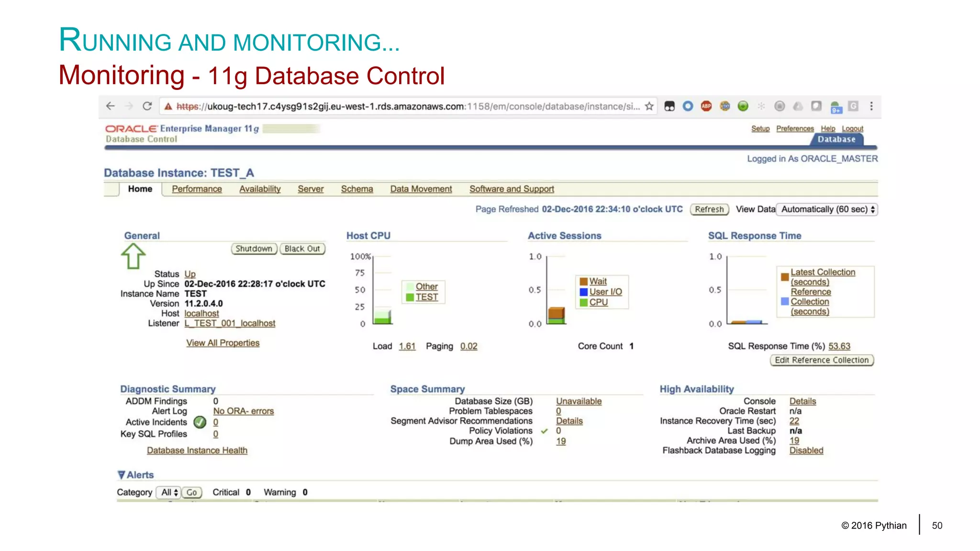Click Edit Reference Collection button
The image size is (980, 551).
[822, 360]
